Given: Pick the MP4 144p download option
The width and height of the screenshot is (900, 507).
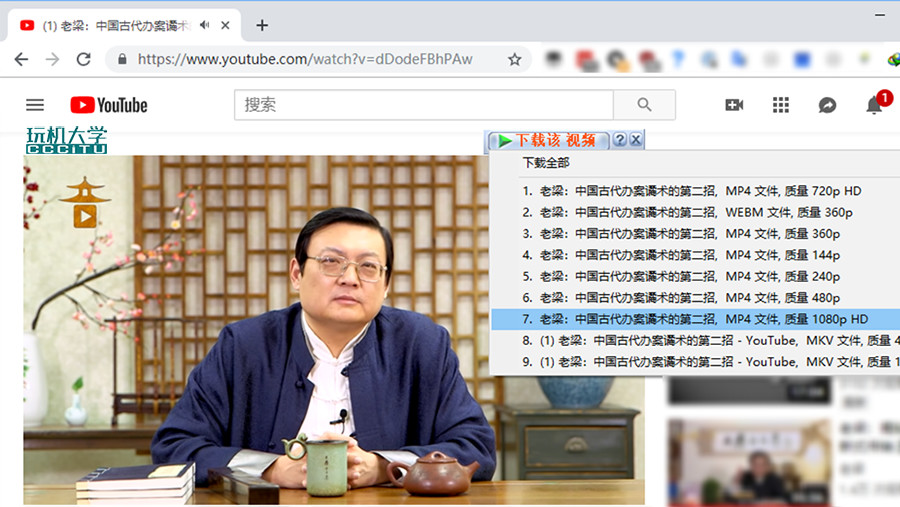Looking at the screenshot, I should pyautogui.click(x=680, y=255).
